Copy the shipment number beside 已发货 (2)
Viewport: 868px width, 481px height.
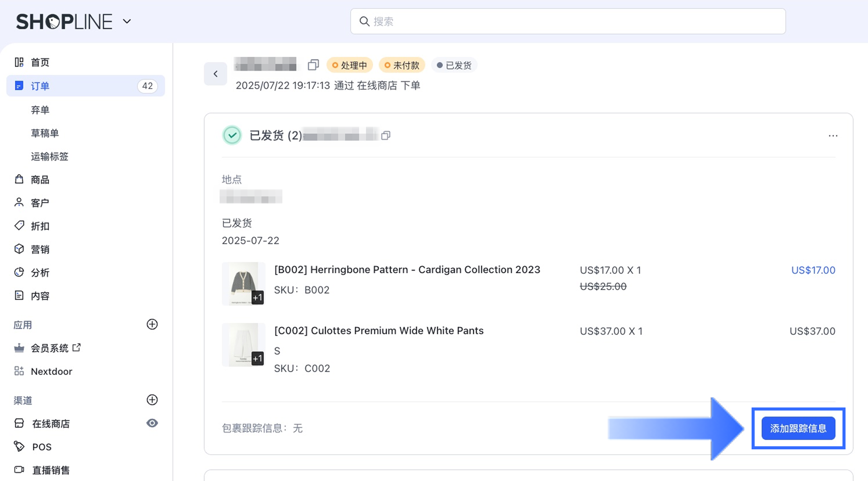(x=386, y=135)
